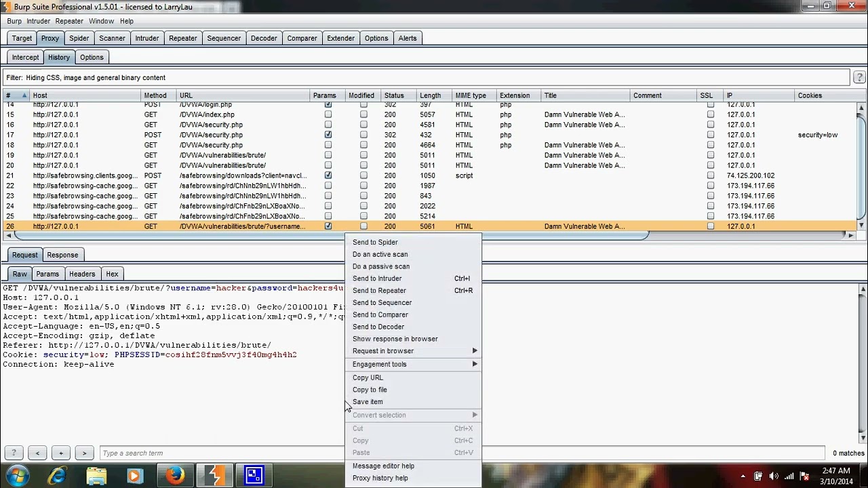Open the Decoder main tab
The image size is (868, 488).
[x=264, y=38]
